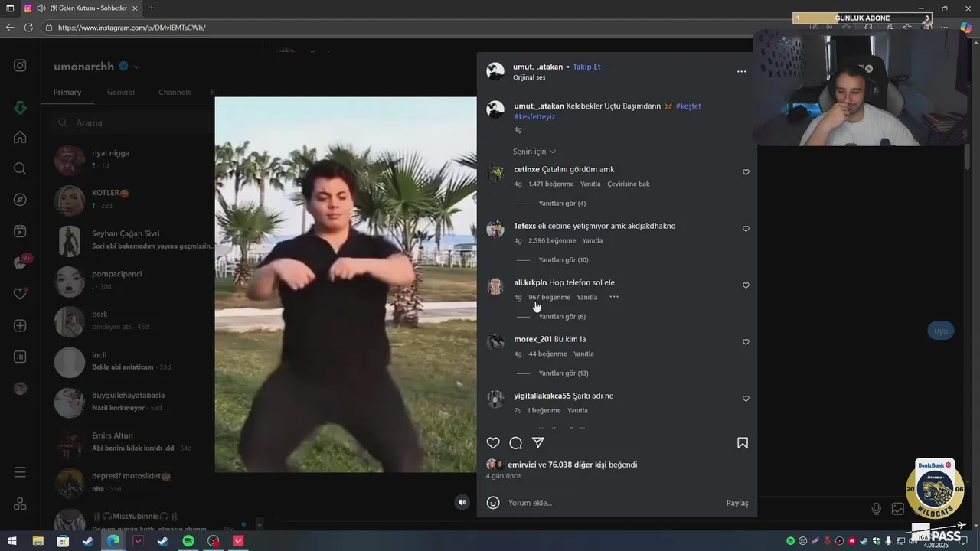Open File Explorer from the taskbar
Screen dimensions: 980x551
38,541
